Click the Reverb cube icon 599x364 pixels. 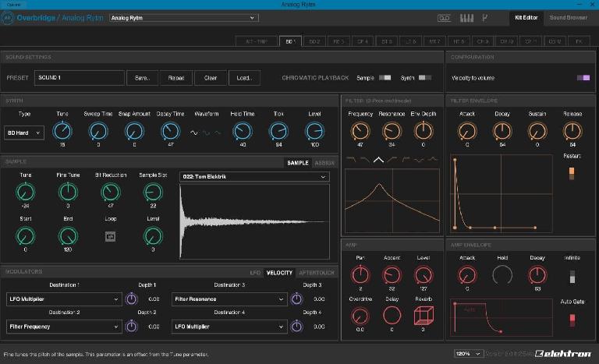pos(424,316)
